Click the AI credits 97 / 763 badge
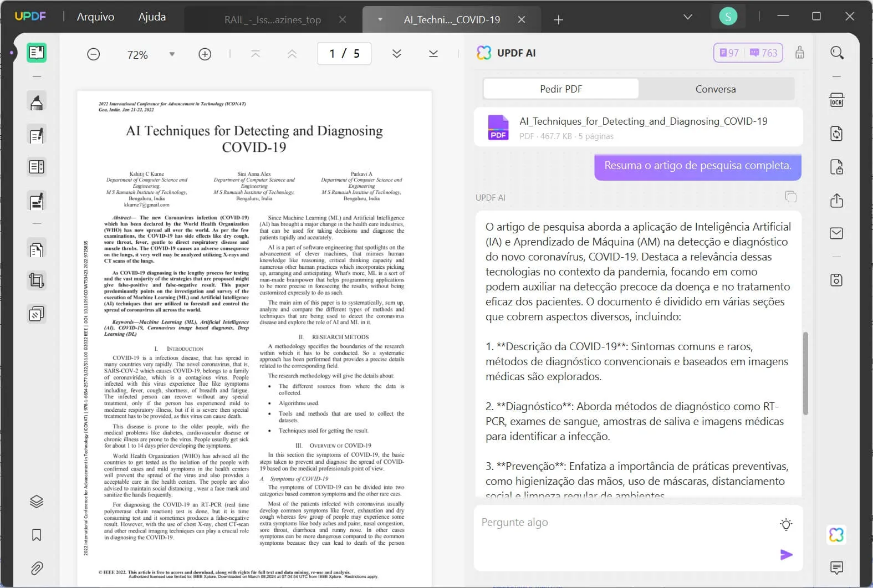Image resolution: width=873 pixels, height=588 pixels. (x=748, y=53)
